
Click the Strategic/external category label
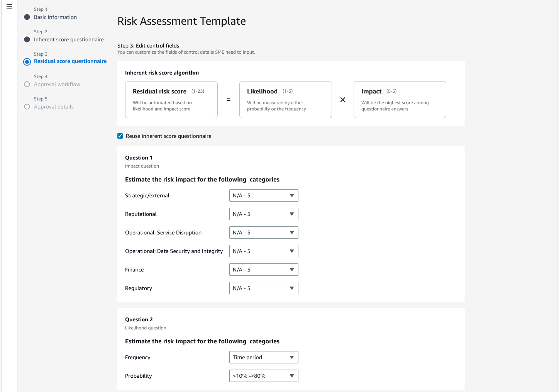pyautogui.click(x=147, y=195)
